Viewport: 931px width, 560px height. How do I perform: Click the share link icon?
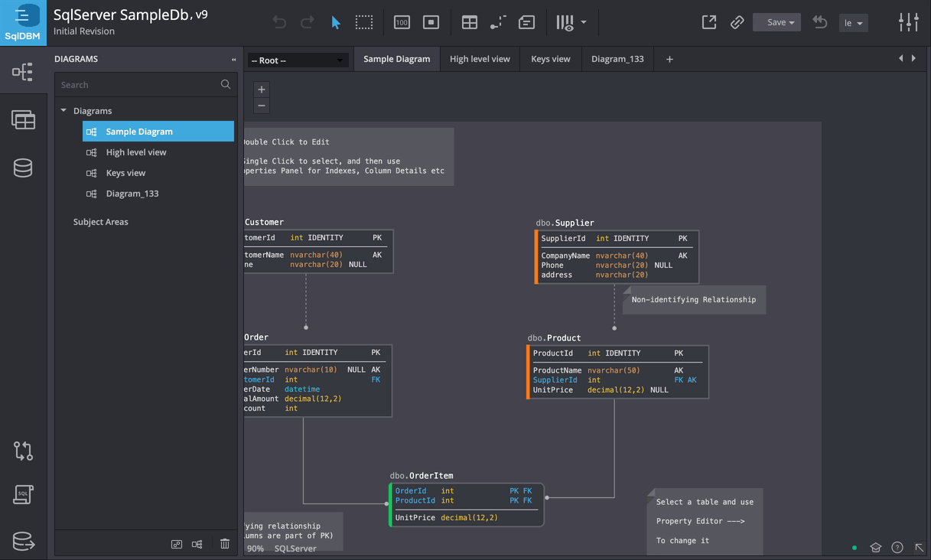tap(737, 22)
